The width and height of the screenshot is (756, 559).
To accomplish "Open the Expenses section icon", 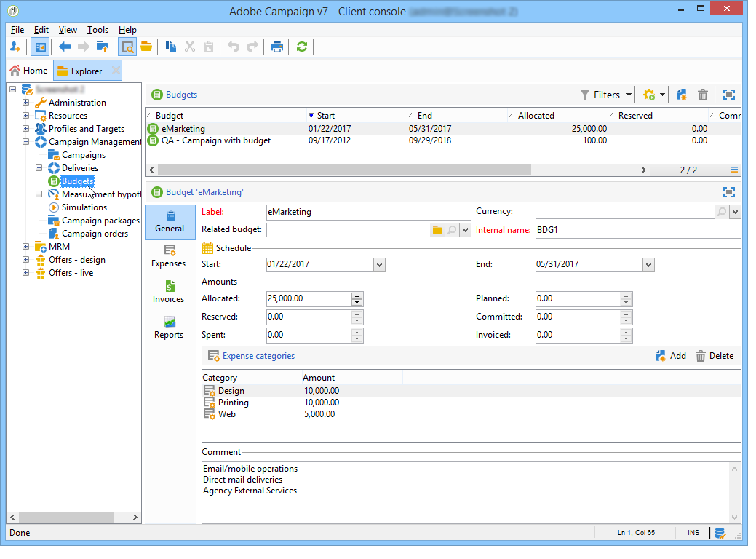I will [169, 250].
